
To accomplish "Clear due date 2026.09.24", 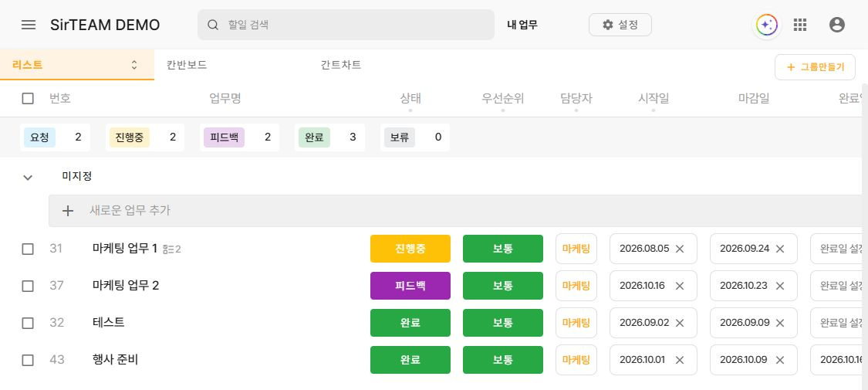I will coord(780,249).
